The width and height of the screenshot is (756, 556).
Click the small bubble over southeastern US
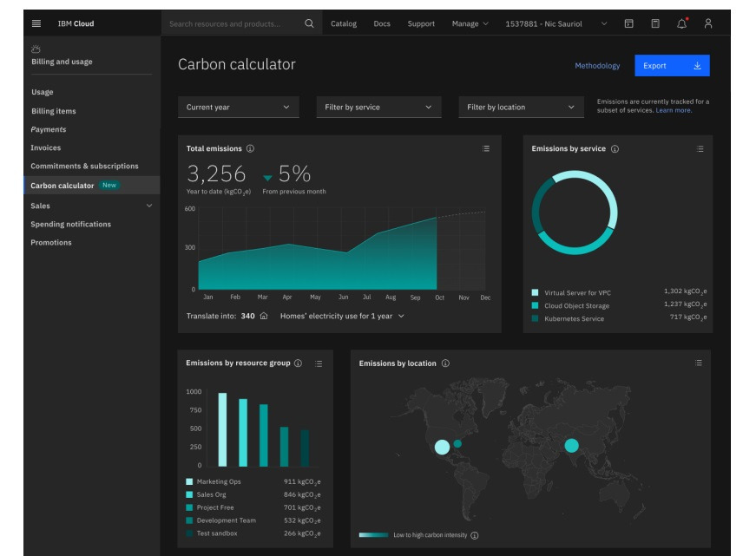pos(457,444)
